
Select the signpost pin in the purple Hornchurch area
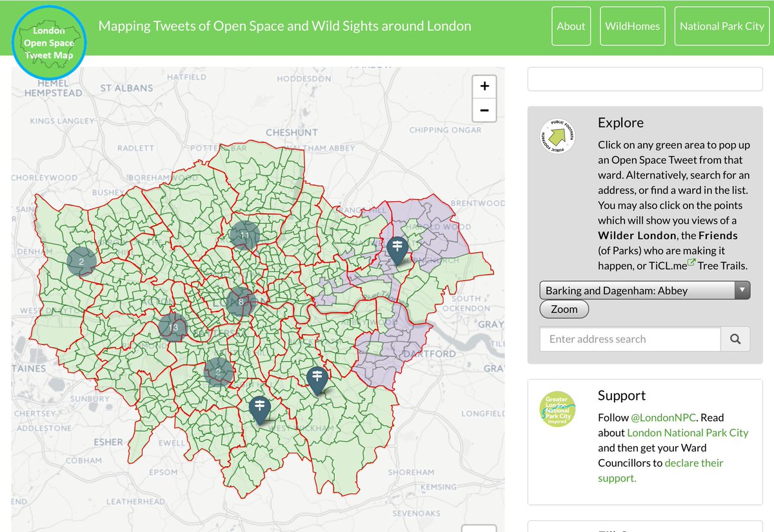pos(397,251)
